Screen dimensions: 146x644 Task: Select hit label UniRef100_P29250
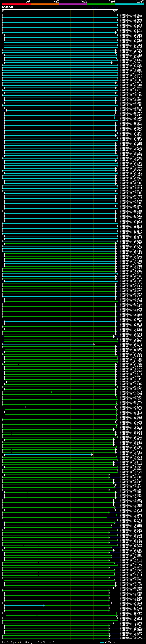[131, 342]
